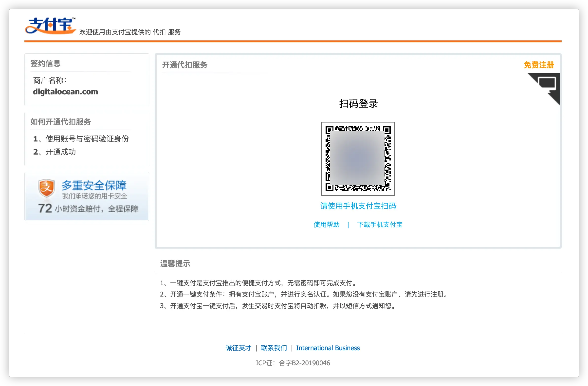Click the 扫码登录 heading
588x386 pixels.
point(358,104)
